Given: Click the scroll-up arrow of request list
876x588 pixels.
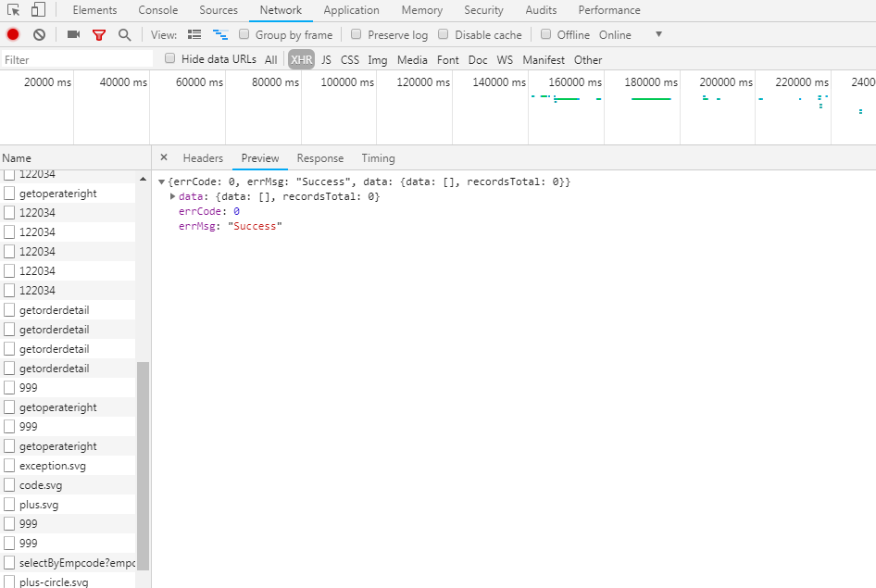Looking at the screenshot, I should tap(143, 180).
